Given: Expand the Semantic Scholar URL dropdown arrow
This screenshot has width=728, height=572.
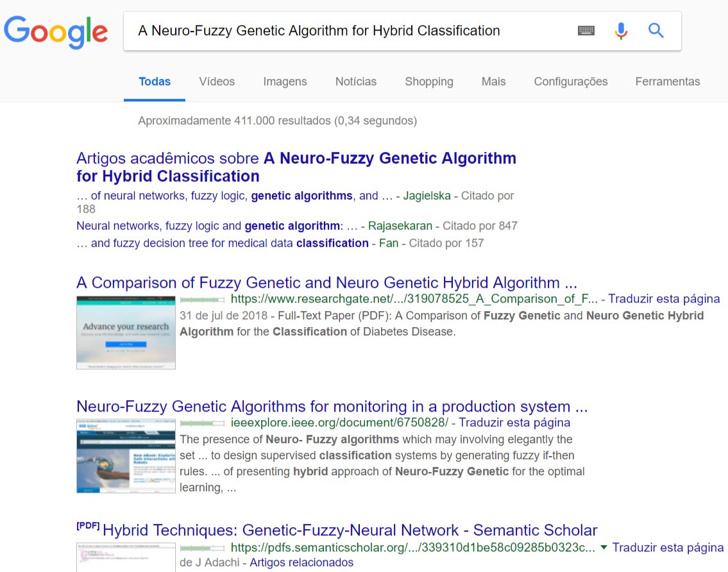Looking at the screenshot, I should 604,548.
